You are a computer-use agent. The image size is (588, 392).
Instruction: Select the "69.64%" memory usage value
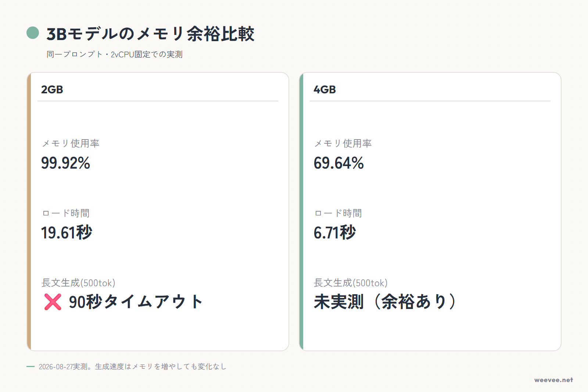[x=338, y=163]
